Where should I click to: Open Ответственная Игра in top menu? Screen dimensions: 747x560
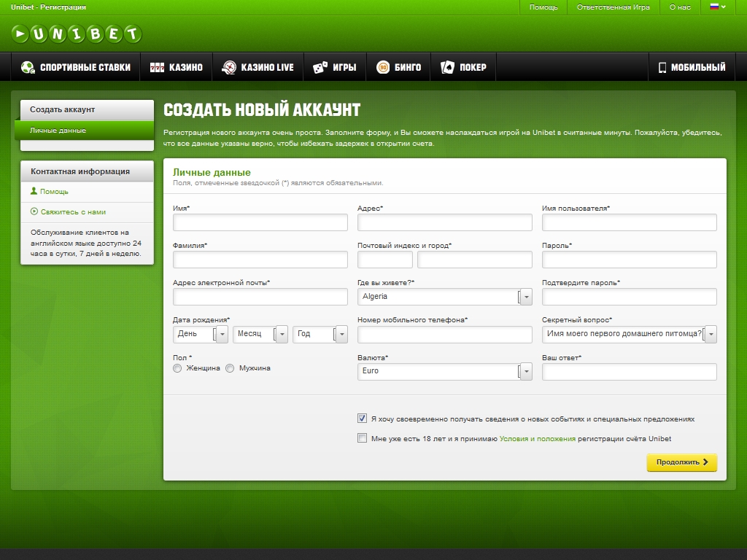(613, 7)
